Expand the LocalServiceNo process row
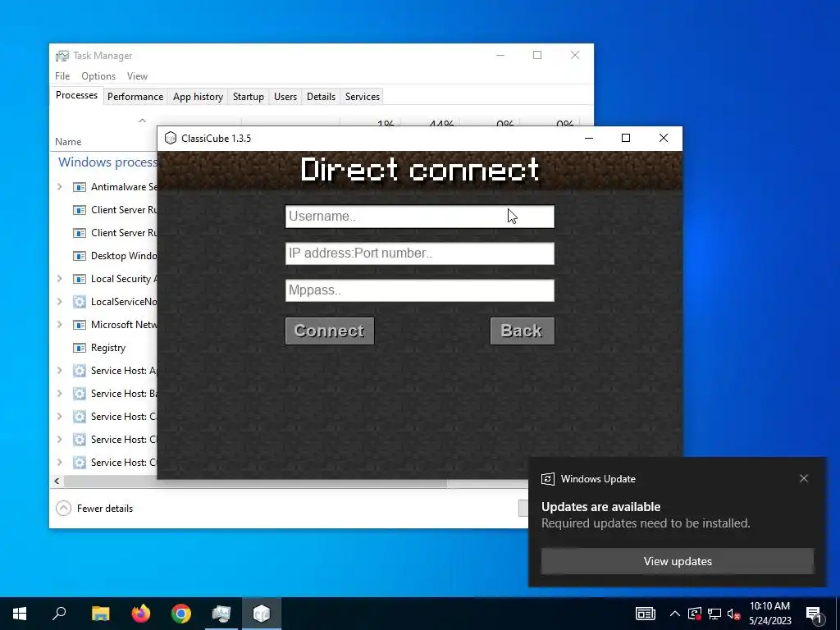This screenshot has height=630, width=840. pos(59,302)
